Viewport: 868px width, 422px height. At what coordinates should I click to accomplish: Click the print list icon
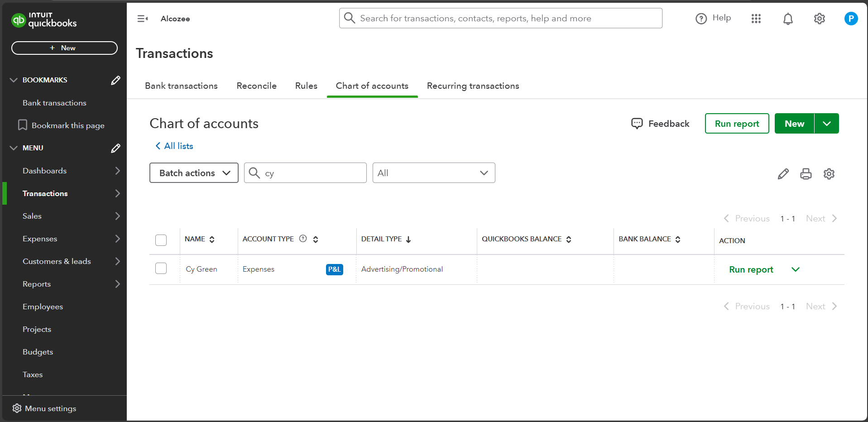point(806,174)
